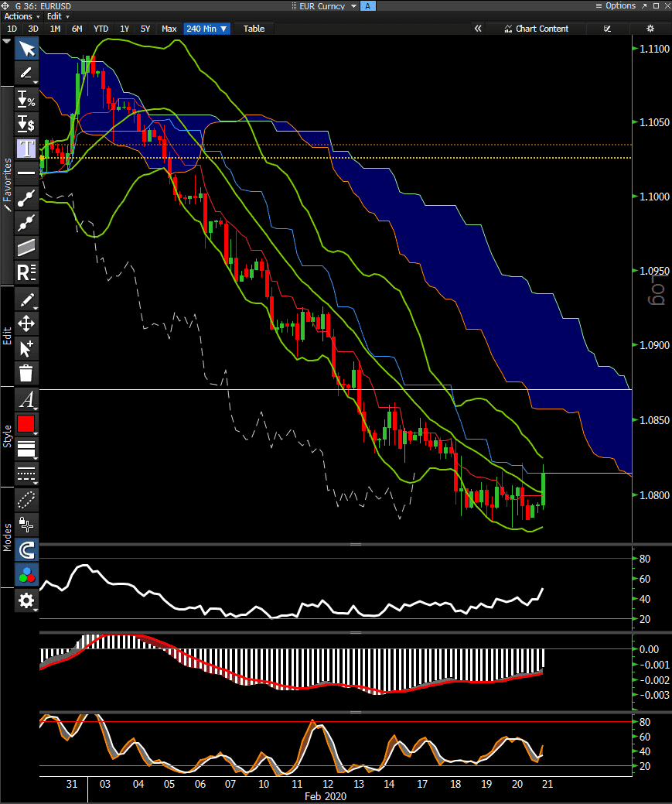
Task: Select the 1Y range
Action: tap(125, 29)
